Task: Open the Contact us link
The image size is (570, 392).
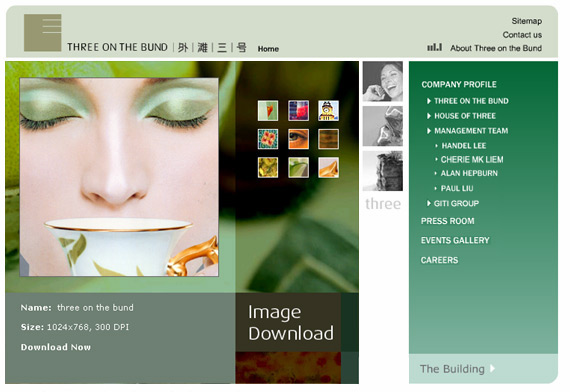Action: point(522,35)
